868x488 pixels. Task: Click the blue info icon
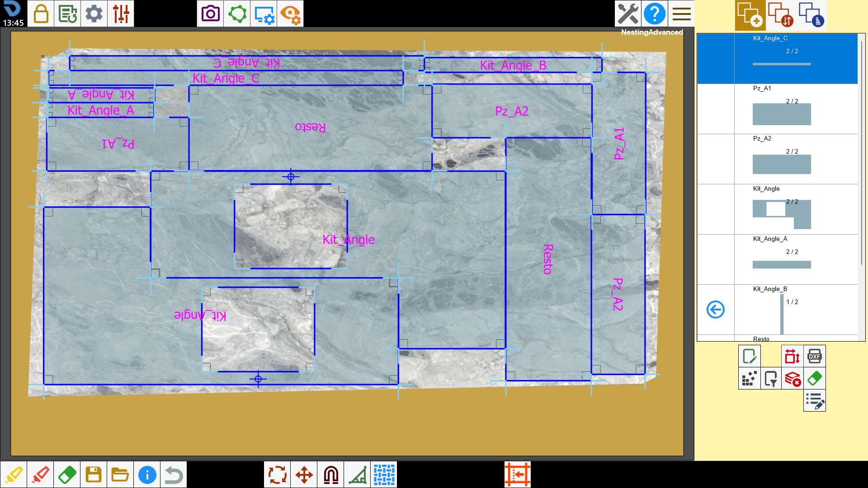click(x=147, y=474)
